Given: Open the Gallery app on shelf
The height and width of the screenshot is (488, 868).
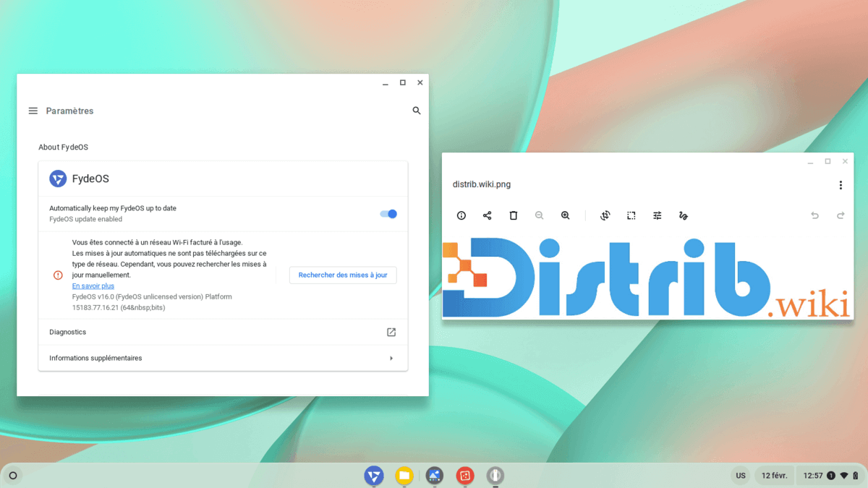Looking at the screenshot, I should coord(435,476).
